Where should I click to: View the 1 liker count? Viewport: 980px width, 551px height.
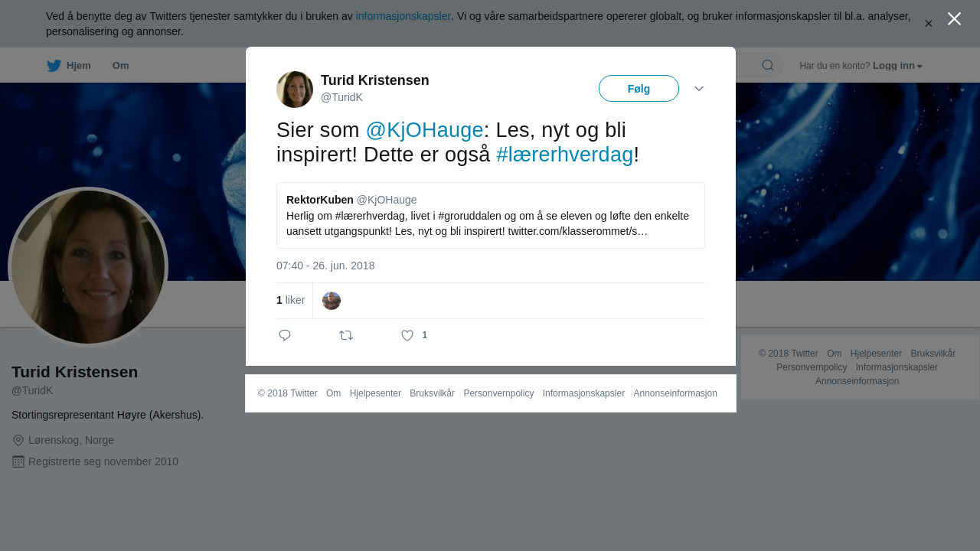click(x=290, y=301)
